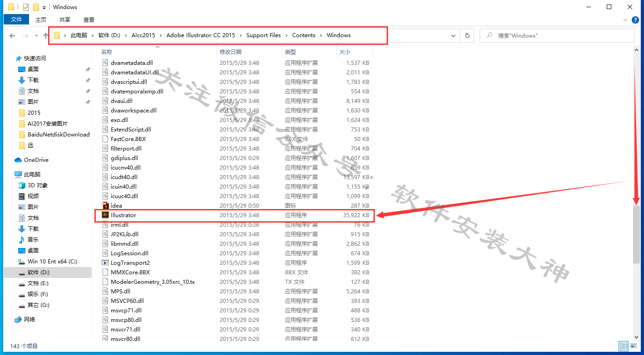Click the properties icon in title bar
The height and width of the screenshot is (355, 644).
pyautogui.click(x=25, y=7)
